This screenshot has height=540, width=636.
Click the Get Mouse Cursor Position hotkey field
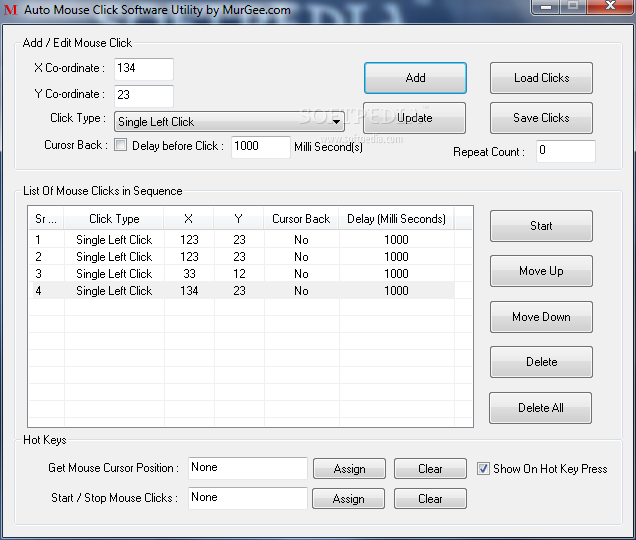pyautogui.click(x=248, y=469)
